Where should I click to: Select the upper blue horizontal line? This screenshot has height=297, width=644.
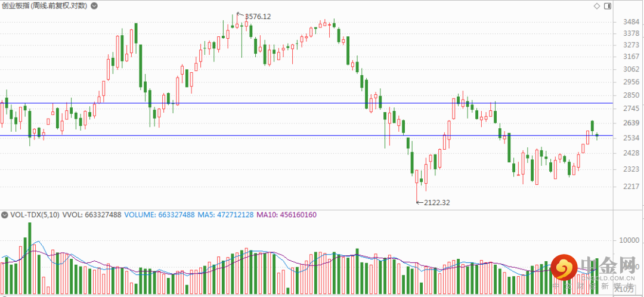(298, 103)
